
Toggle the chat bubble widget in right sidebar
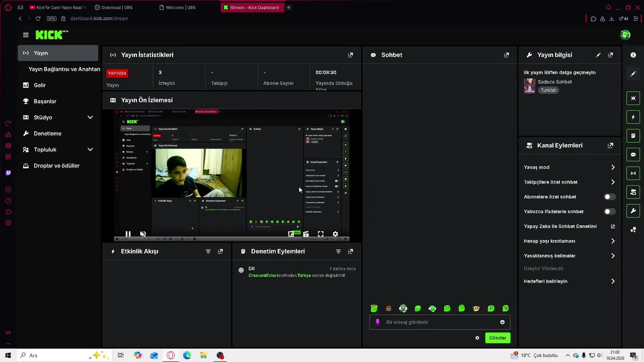tap(633, 154)
